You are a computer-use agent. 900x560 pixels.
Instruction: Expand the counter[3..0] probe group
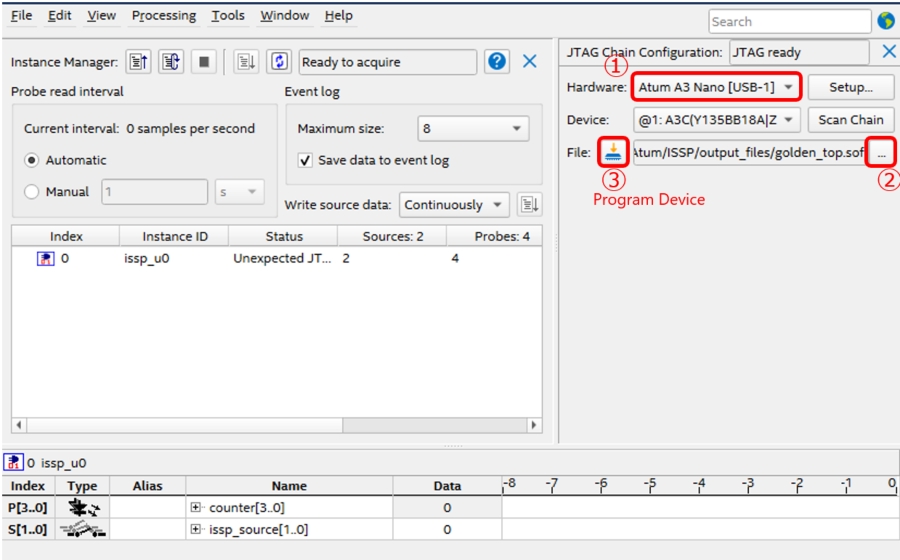197,508
